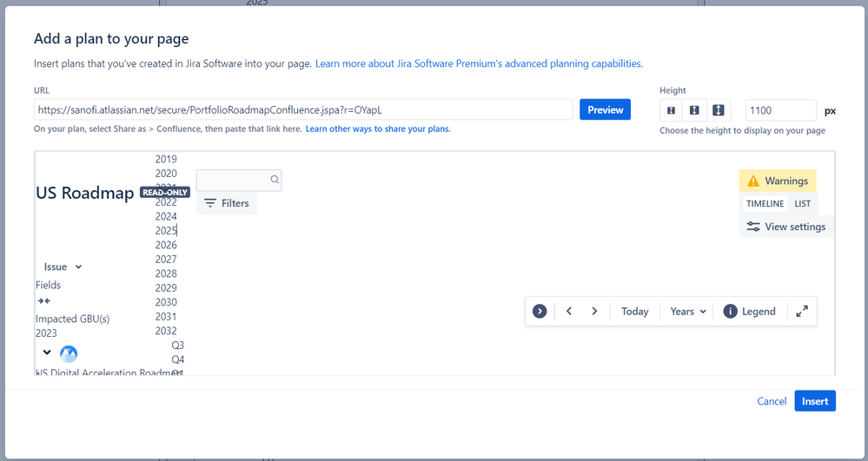Click the plan search input box
The height and width of the screenshot is (461, 868).
[x=239, y=181]
